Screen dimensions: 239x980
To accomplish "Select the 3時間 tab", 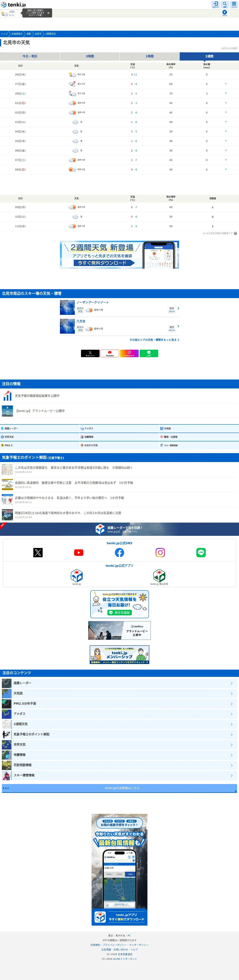I will click(x=90, y=56).
